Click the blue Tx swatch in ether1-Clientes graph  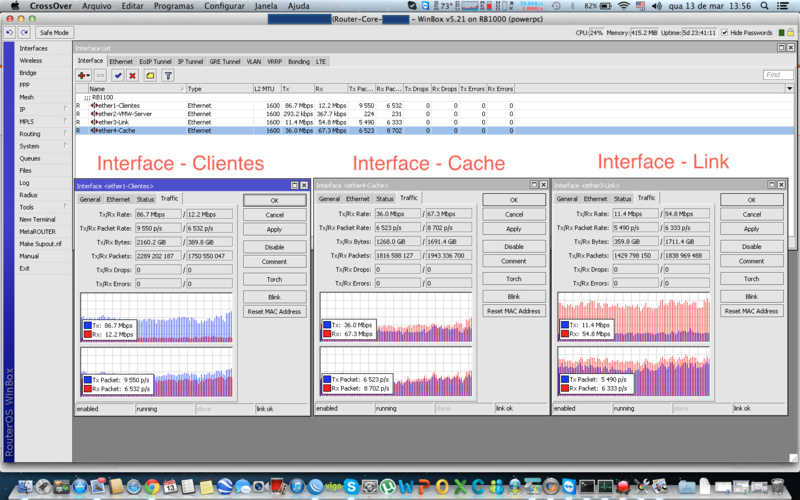point(88,325)
